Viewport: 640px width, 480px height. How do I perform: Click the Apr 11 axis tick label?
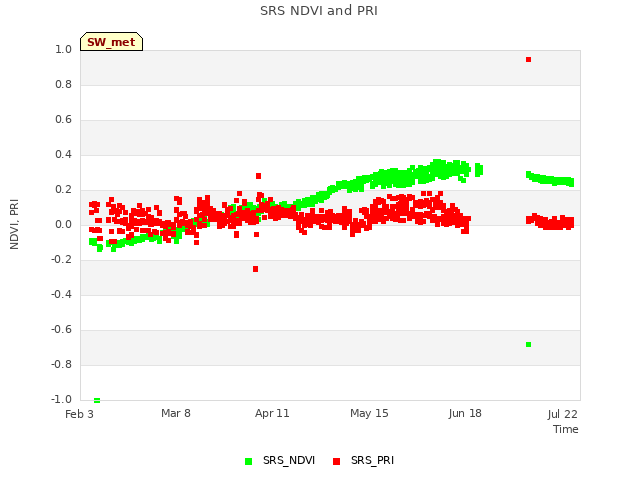tap(272, 413)
